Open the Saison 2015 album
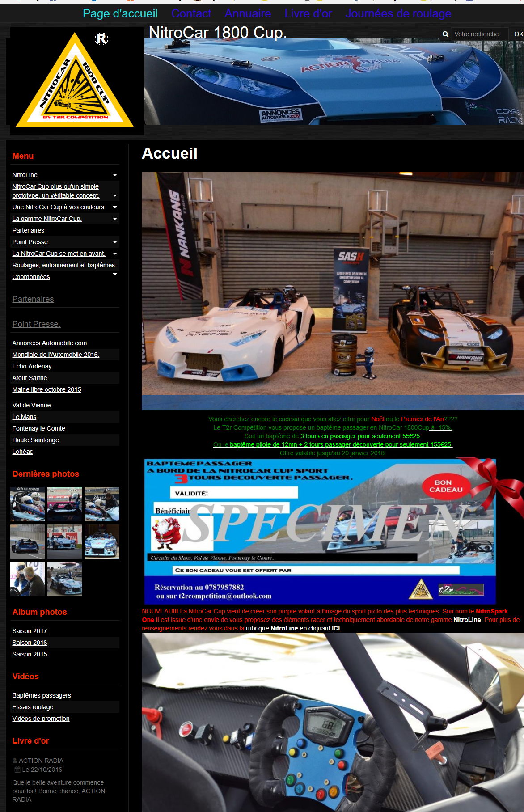Viewport: 524px width, 812px height. 30,654
